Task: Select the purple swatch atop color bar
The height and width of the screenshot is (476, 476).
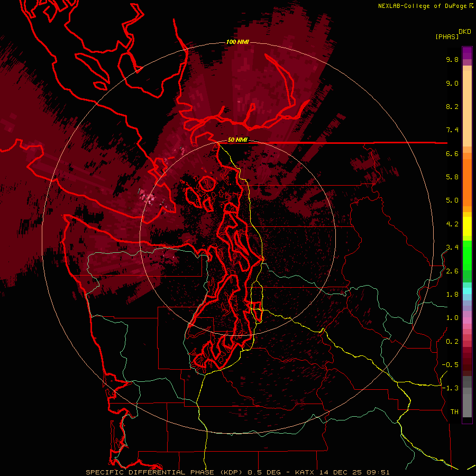Action: point(467,53)
